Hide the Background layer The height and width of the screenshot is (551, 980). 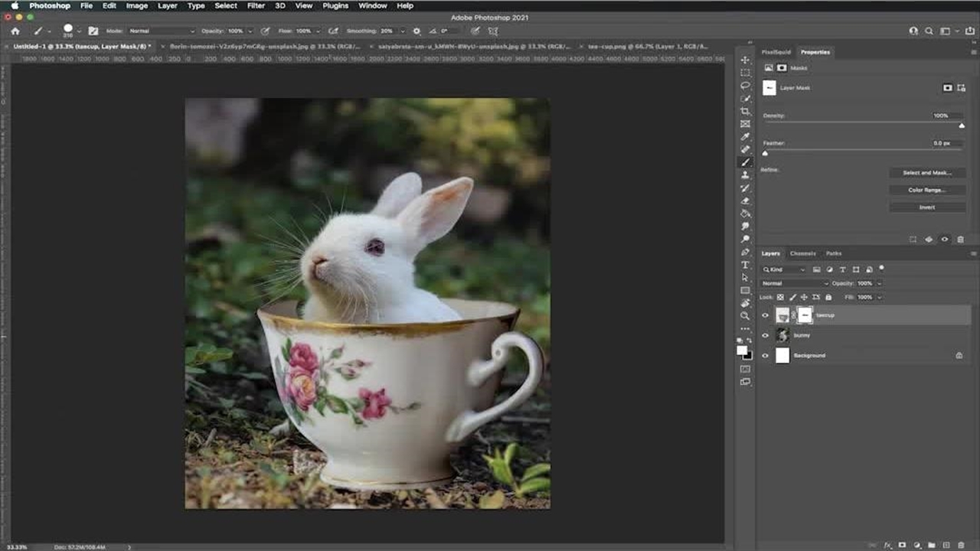[765, 356]
